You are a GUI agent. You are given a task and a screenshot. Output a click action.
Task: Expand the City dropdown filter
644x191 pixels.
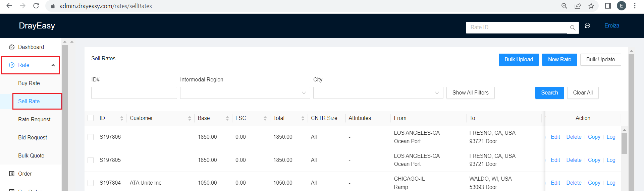point(378,93)
